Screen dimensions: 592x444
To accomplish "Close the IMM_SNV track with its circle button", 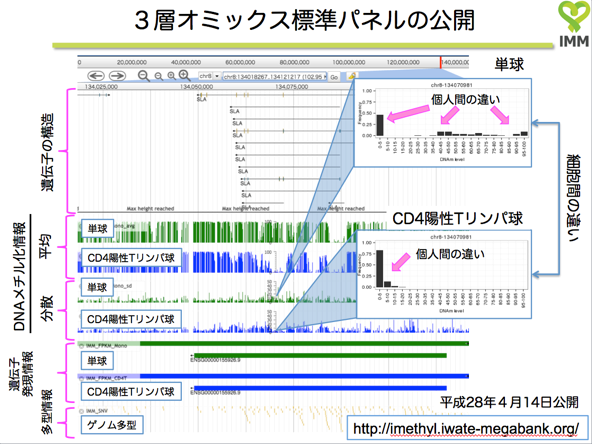I will pos(81,411).
